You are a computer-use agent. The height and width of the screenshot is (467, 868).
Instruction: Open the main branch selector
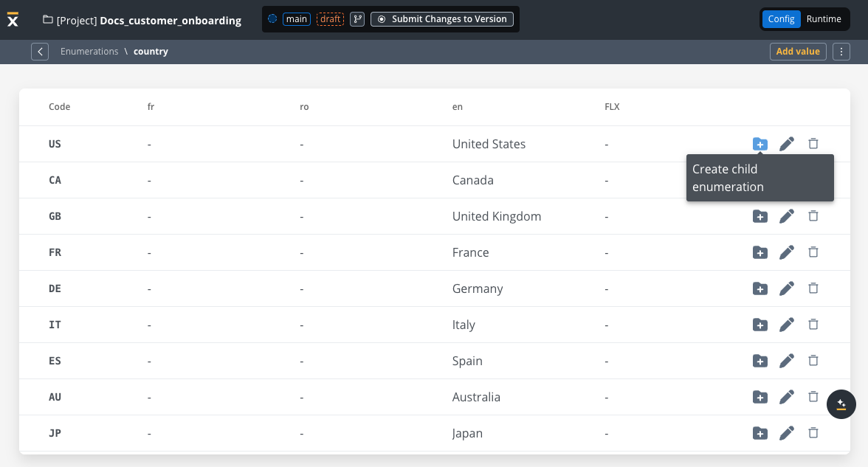pyautogui.click(x=297, y=19)
